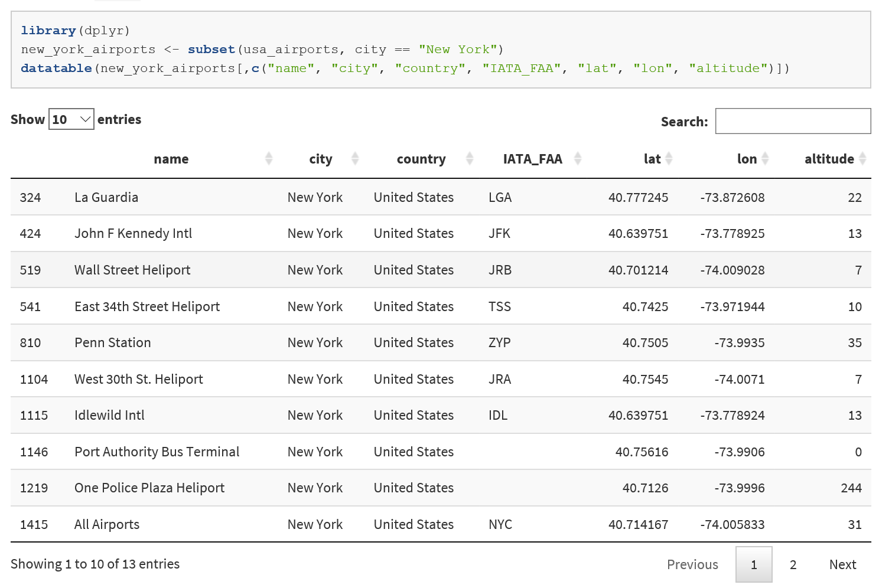Click the altitude column sort icon
Screen dimensions: 879x588
click(862, 159)
